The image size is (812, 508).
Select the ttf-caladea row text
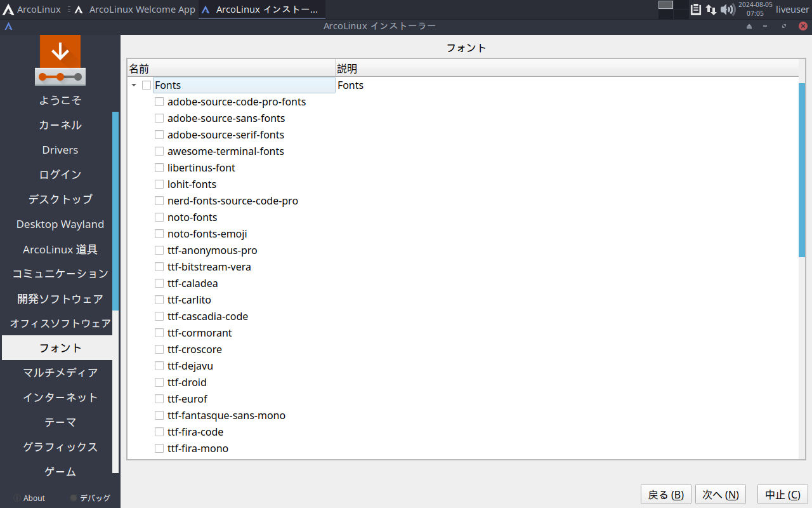193,283
